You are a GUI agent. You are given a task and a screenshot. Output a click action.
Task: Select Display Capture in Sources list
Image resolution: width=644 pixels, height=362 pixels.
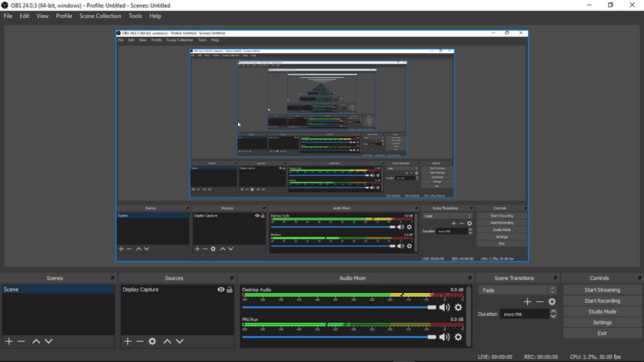177,289
